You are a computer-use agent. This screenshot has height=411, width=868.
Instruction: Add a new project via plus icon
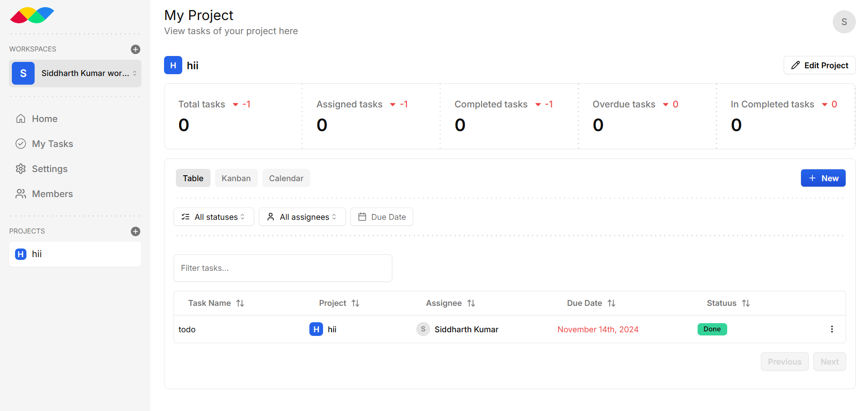[135, 231]
